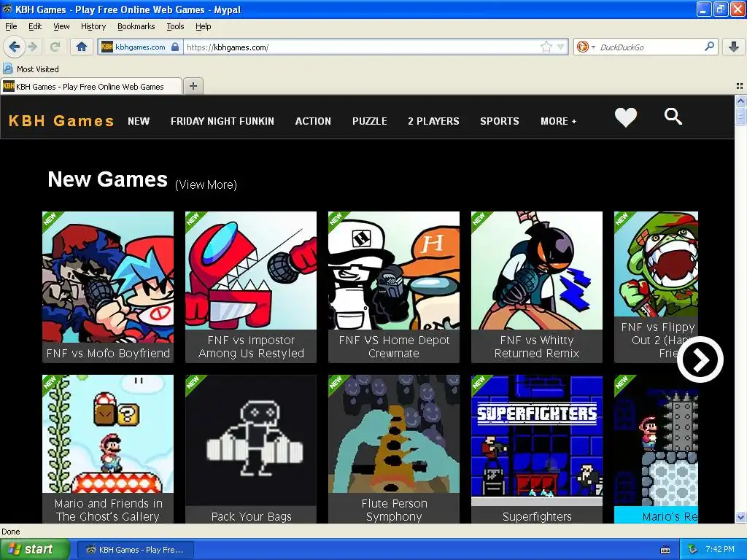Open the DuckDuckGo search engine selector
This screenshot has width=747, height=560.
pyautogui.click(x=586, y=47)
